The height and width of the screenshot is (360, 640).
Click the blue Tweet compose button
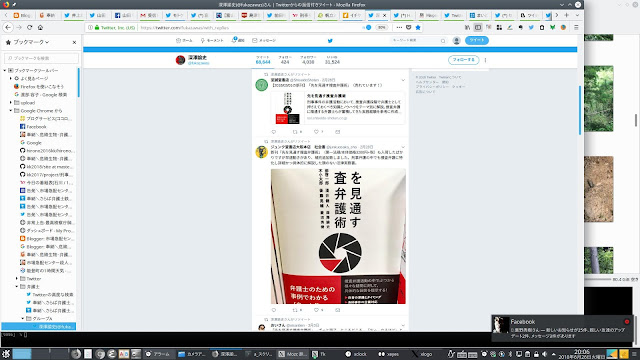click(476, 40)
